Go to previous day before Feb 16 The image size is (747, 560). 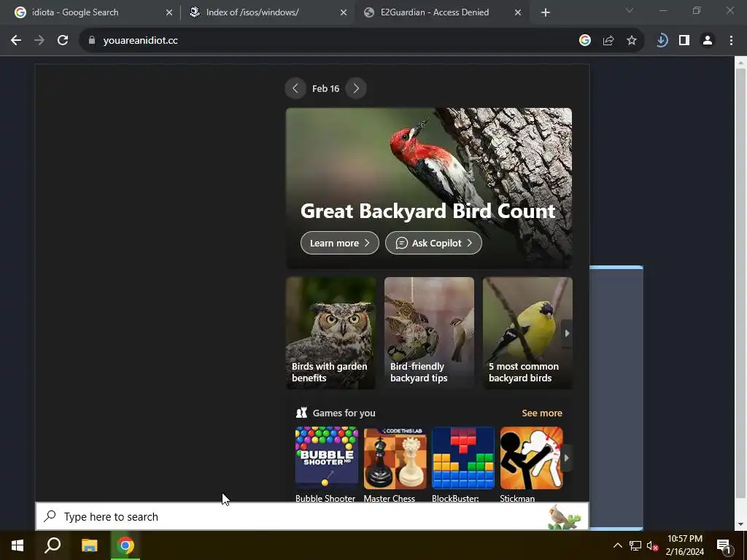pos(295,88)
